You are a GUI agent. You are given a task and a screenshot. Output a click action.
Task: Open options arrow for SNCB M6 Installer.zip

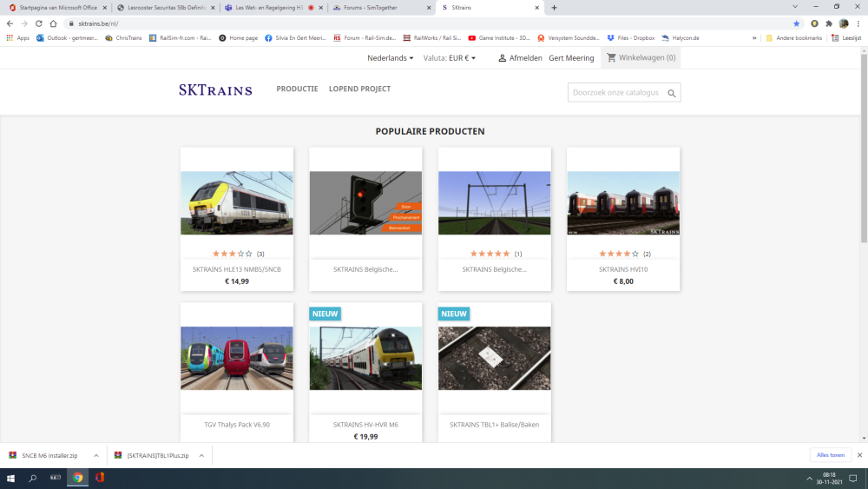[95, 455]
